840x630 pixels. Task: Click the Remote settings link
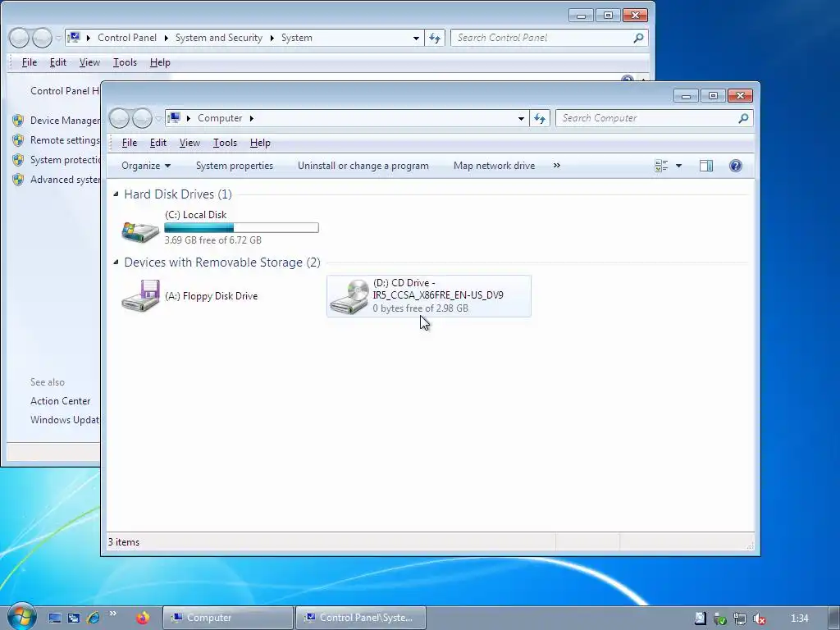point(65,140)
